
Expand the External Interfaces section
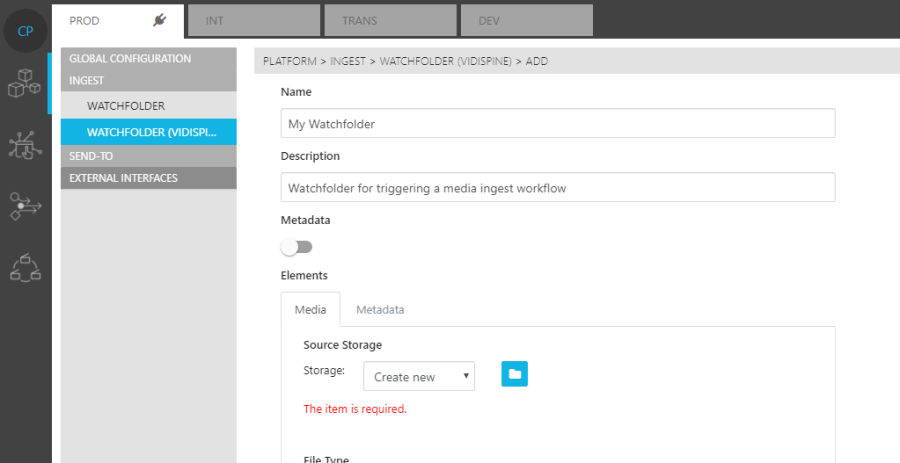tap(148, 178)
